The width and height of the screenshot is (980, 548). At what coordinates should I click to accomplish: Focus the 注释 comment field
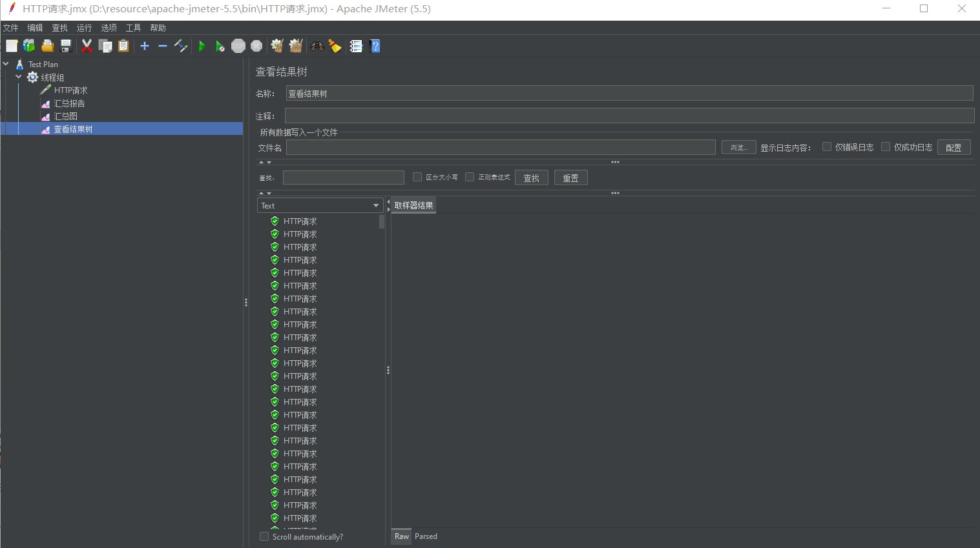[x=629, y=116]
